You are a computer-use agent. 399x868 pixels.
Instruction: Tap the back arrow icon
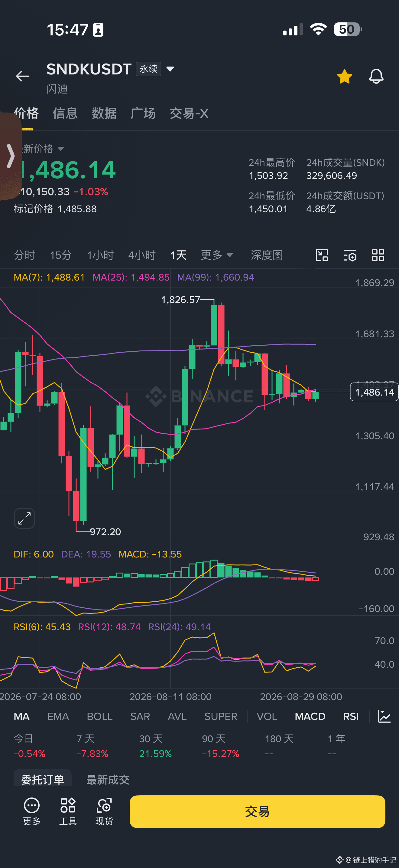point(23,76)
